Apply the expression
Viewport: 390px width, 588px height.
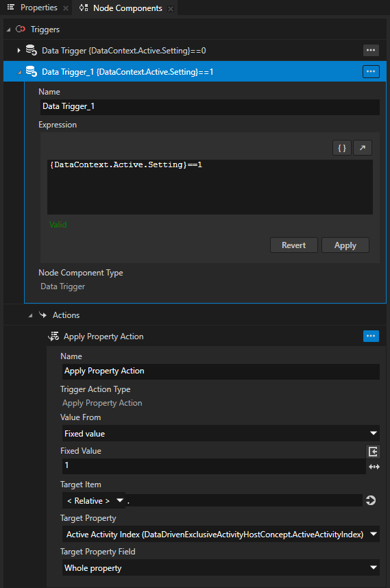coord(345,245)
